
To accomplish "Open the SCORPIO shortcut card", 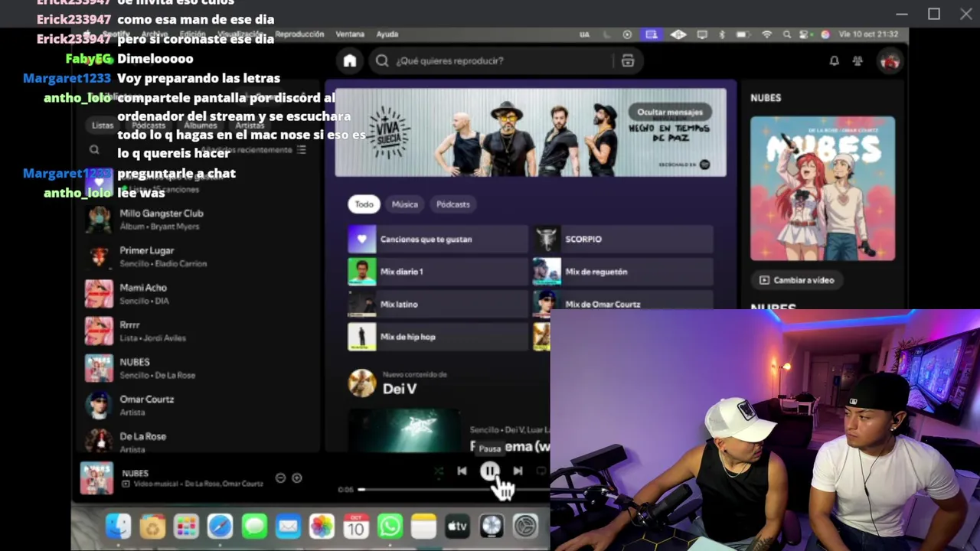I will [622, 240].
